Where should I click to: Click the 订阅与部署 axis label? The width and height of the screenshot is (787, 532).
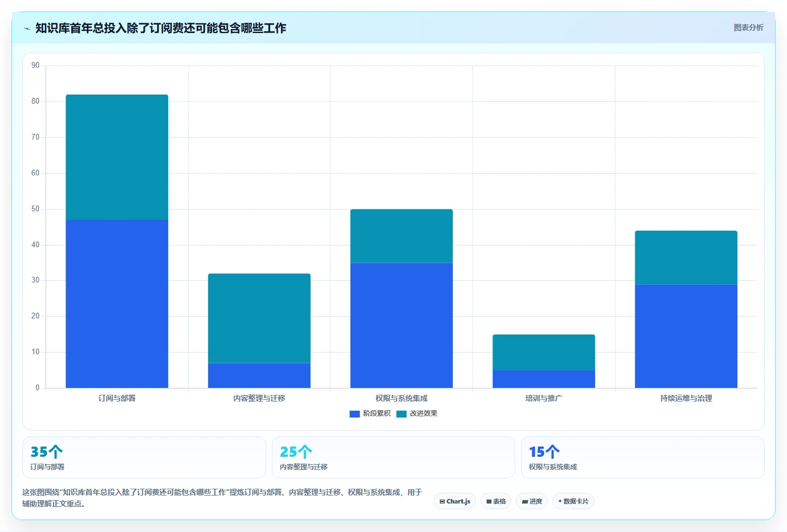[x=117, y=398]
